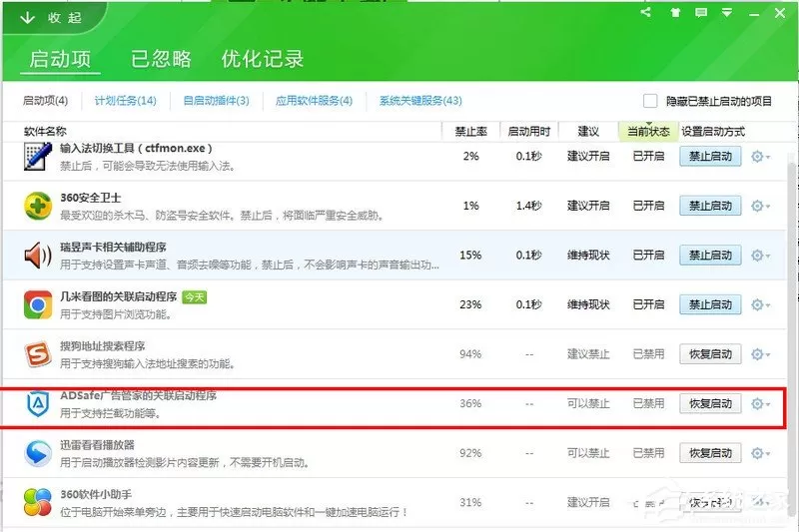Click the 360安全卫士 program icon

coord(38,207)
